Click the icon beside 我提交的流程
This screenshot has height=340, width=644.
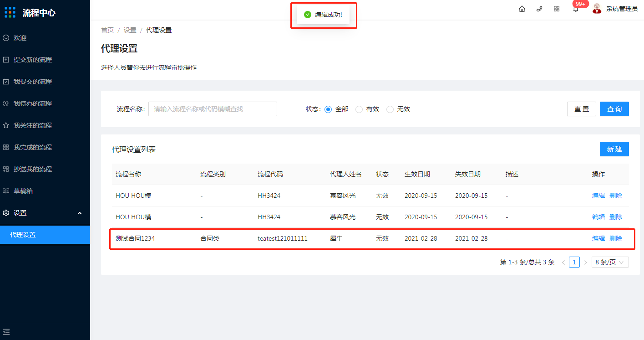pos(6,82)
